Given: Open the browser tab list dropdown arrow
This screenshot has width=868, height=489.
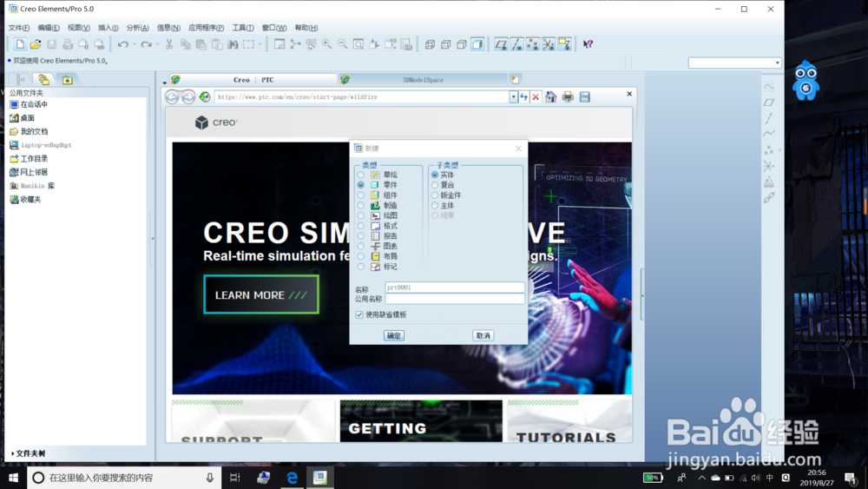Looking at the screenshot, I should click(x=164, y=83).
